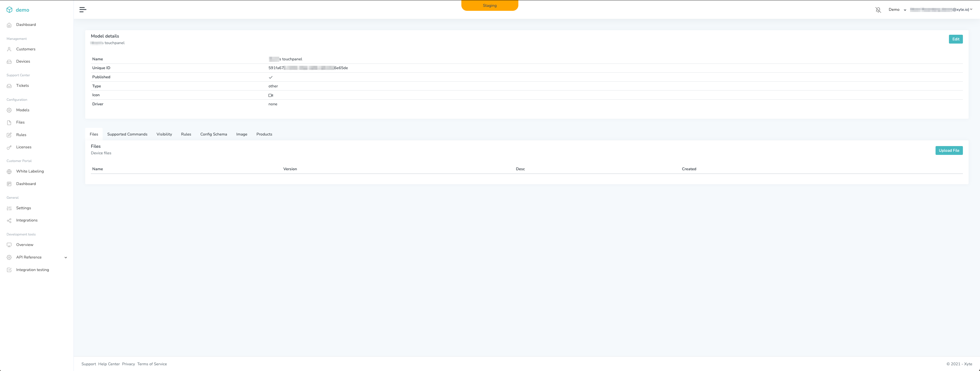The image size is (980, 371).
Task: Open Customers via its person icon
Action: [9, 50]
